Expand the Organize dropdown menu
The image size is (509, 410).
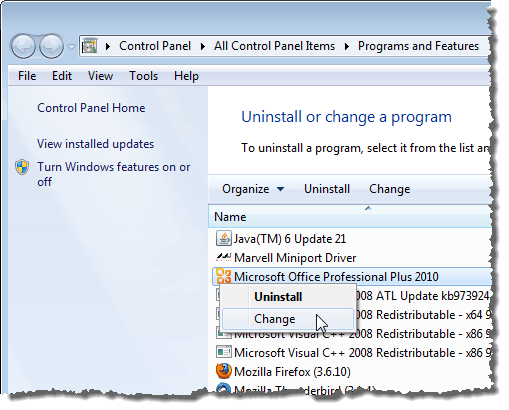[253, 189]
